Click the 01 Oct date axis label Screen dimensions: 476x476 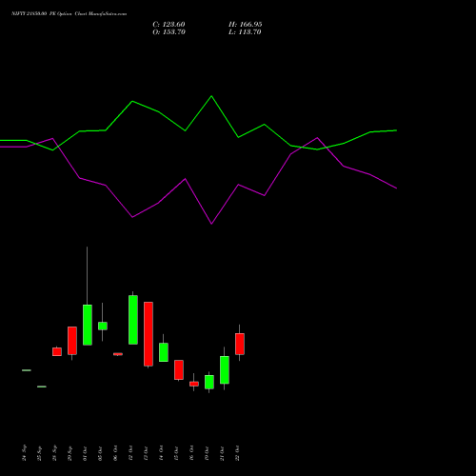[86, 453]
